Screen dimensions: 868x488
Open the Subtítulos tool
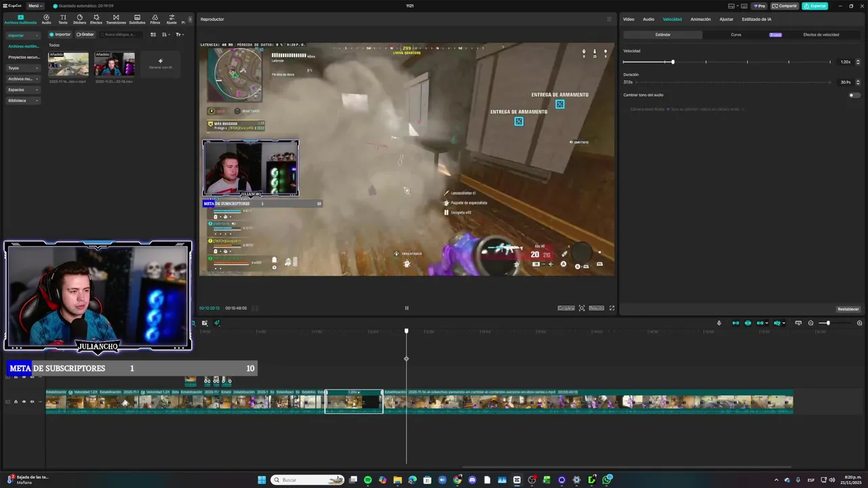137,19
